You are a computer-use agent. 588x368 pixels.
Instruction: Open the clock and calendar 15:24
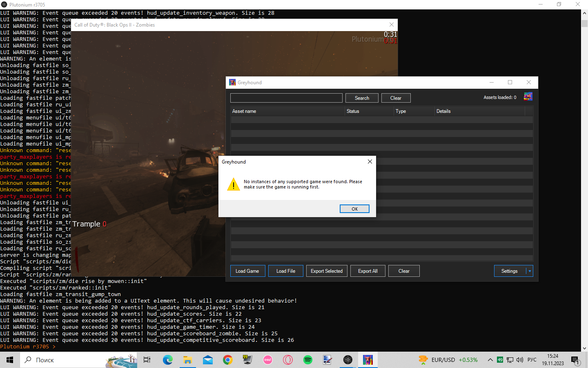click(553, 360)
